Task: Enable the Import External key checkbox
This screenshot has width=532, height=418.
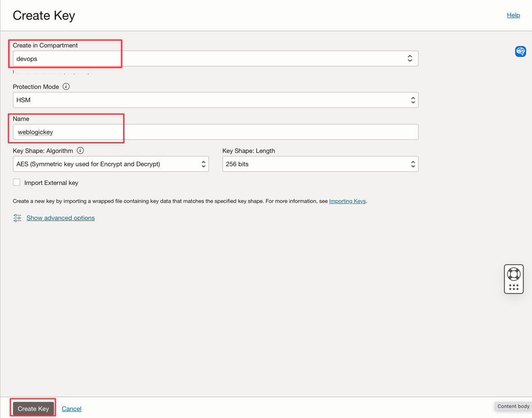Action: 17,183
